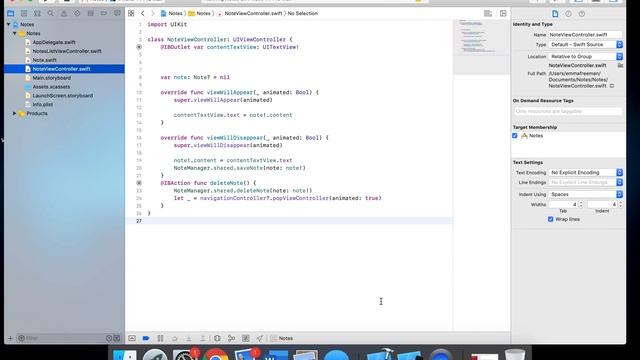The image size is (640, 360).
Task: Pause program execution in debug bar
Action: click(x=160, y=338)
